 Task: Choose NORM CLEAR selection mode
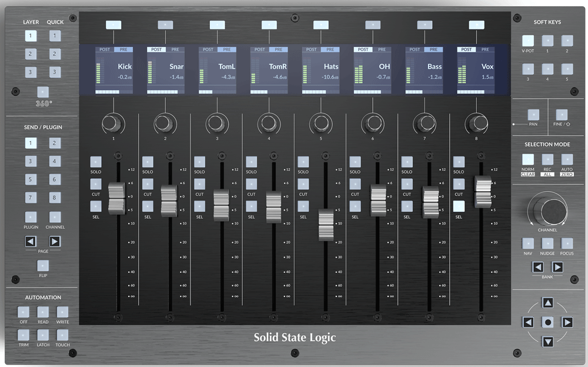(527, 159)
